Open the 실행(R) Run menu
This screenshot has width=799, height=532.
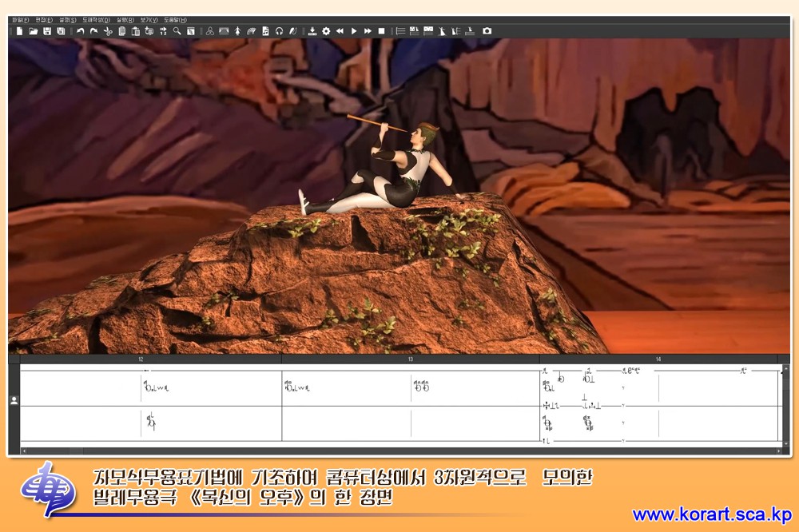point(125,20)
